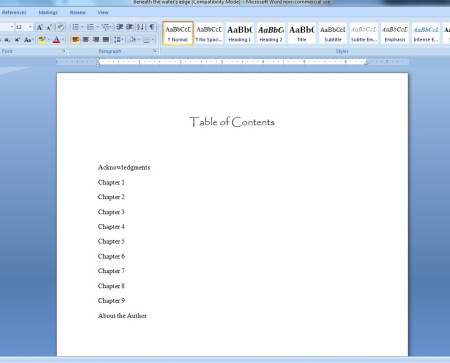Open the highlight color dropdown arrow
The image size is (450, 363).
[x=49, y=40]
